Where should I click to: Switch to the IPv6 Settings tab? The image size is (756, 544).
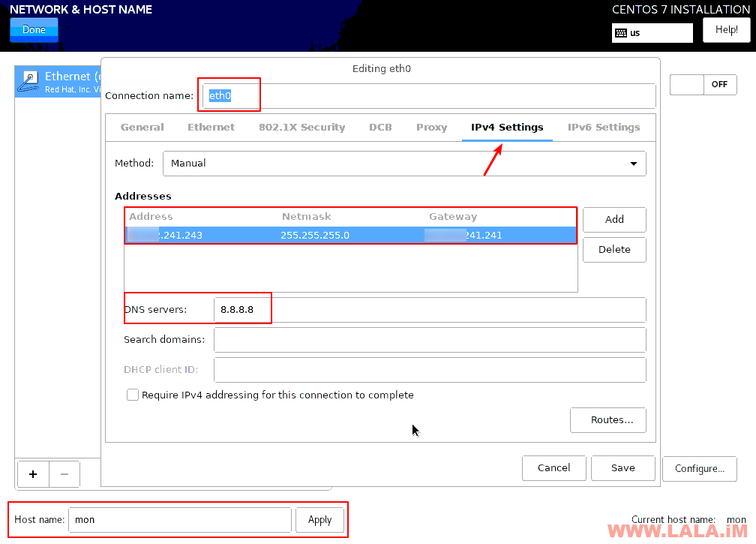click(x=604, y=128)
